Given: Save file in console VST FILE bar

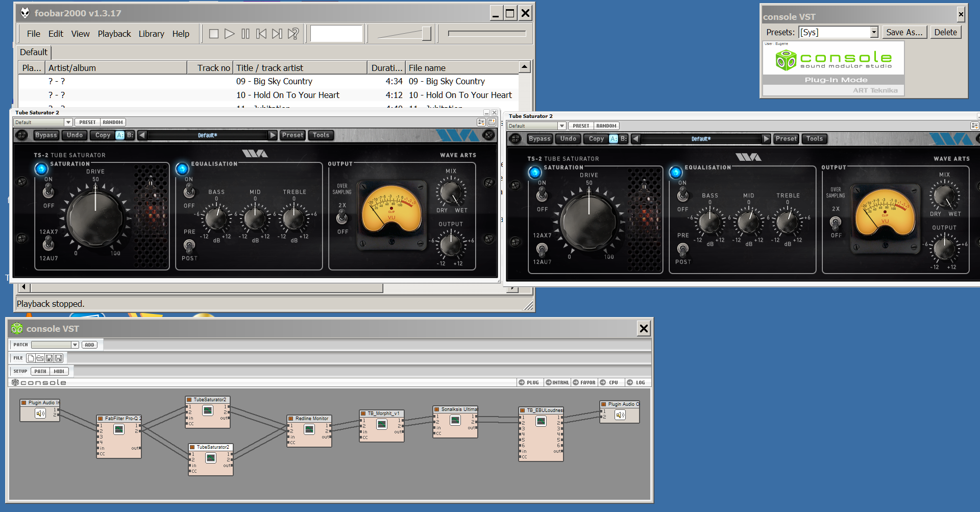Looking at the screenshot, I should pyautogui.click(x=50, y=358).
